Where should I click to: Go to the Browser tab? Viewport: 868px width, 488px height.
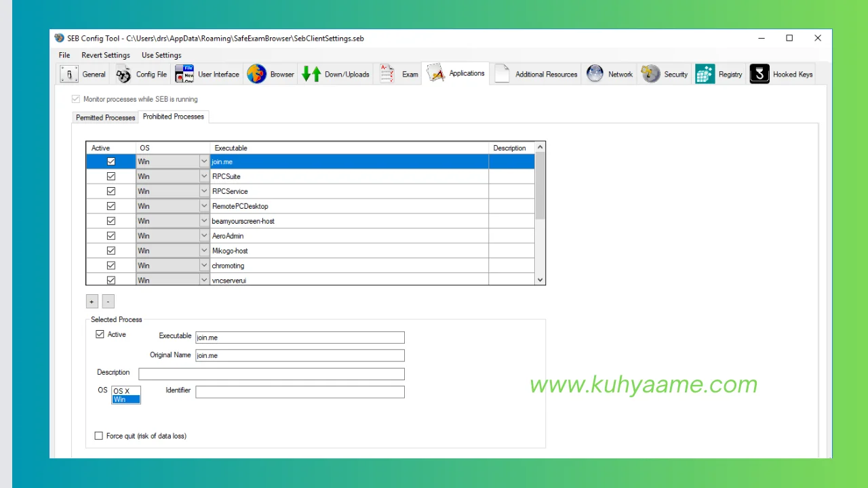coord(271,74)
